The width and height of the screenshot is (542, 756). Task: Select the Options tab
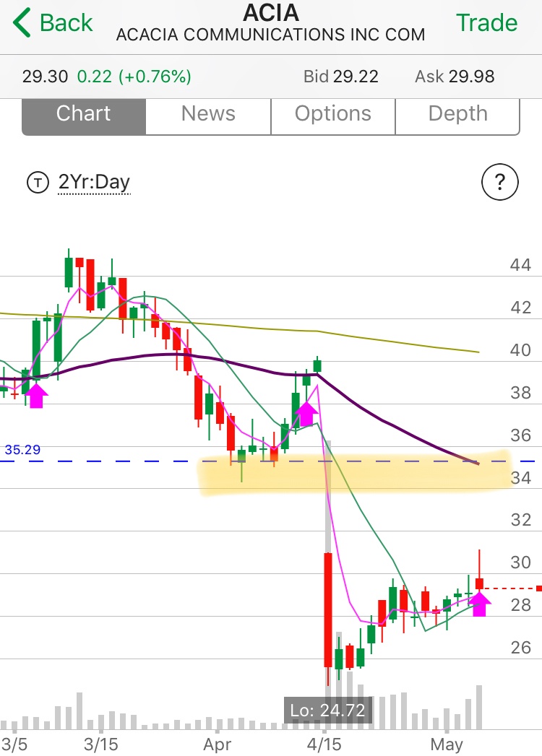[x=333, y=114]
